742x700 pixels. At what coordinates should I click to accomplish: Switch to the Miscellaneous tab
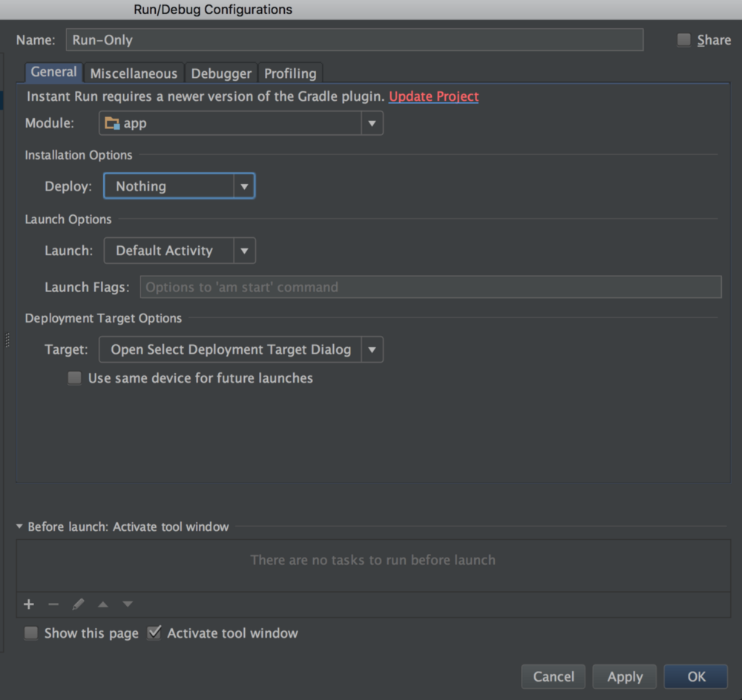tap(134, 73)
